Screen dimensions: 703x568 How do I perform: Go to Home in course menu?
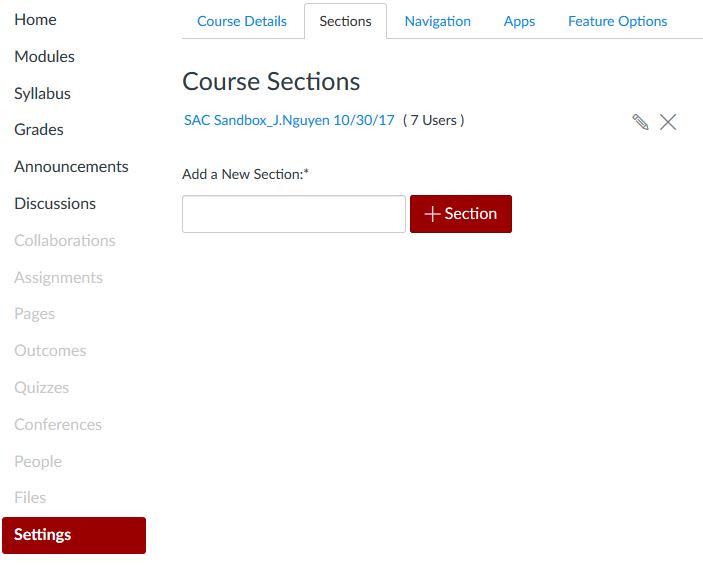pos(35,20)
